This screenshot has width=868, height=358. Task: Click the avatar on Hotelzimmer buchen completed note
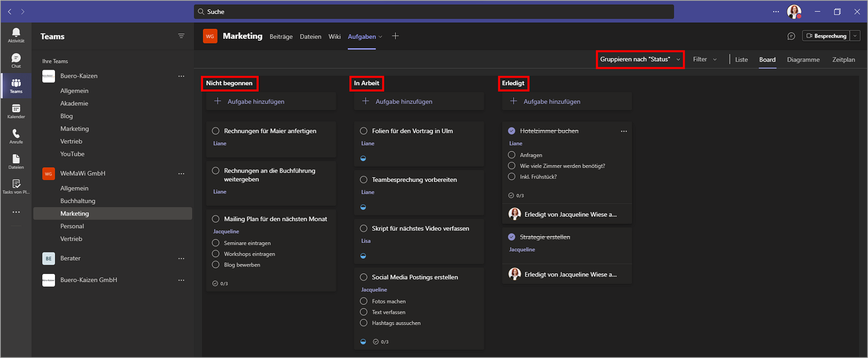(x=514, y=214)
